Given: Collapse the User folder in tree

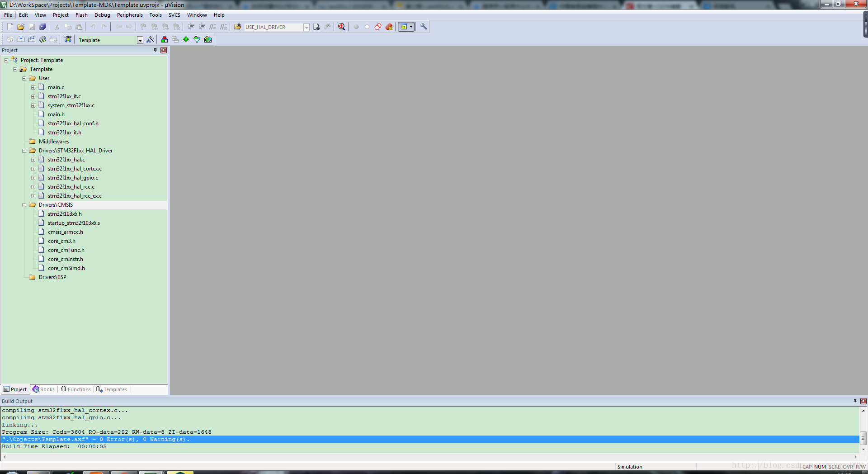Looking at the screenshot, I should [24, 78].
